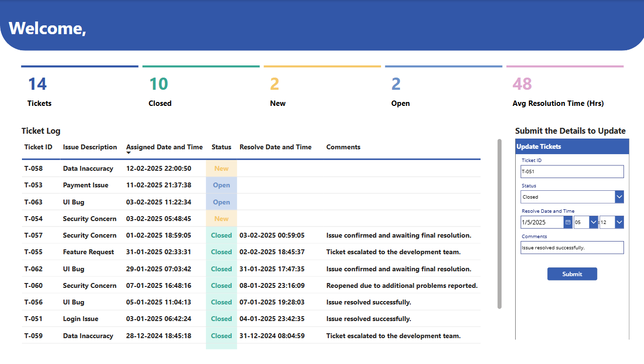
Task: Click the Issue Description column header
Action: point(90,147)
